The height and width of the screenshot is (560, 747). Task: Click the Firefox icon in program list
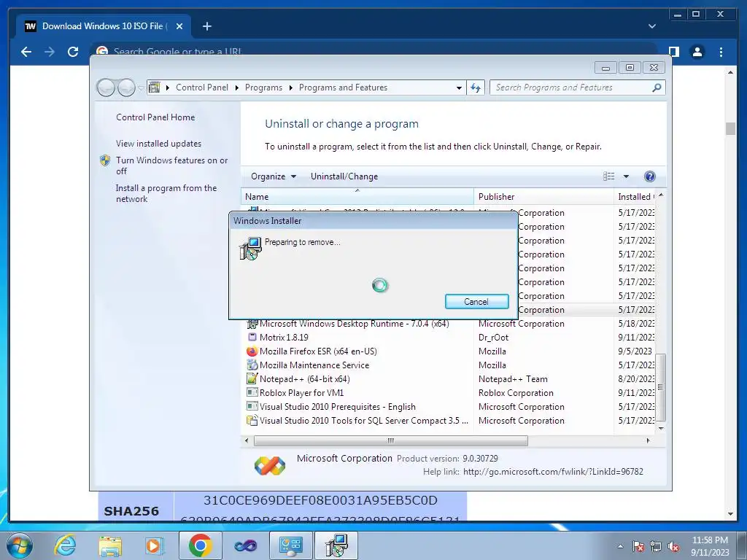[x=252, y=351]
